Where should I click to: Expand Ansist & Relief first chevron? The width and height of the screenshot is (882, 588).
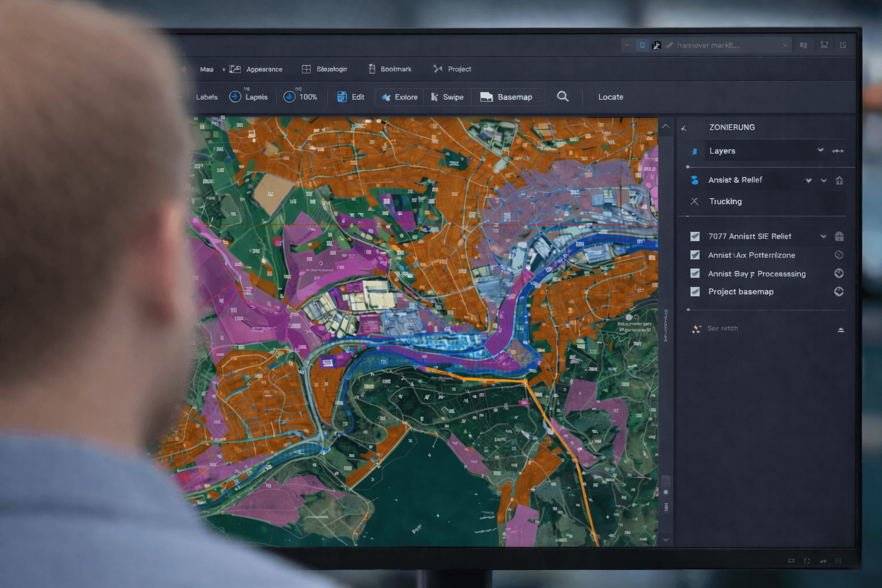click(x=808, y=180)
